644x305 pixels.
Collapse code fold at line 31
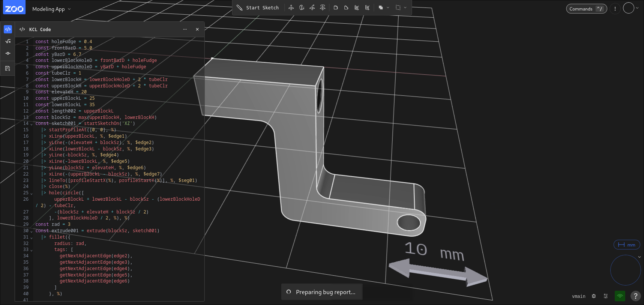tap(32, 238)
